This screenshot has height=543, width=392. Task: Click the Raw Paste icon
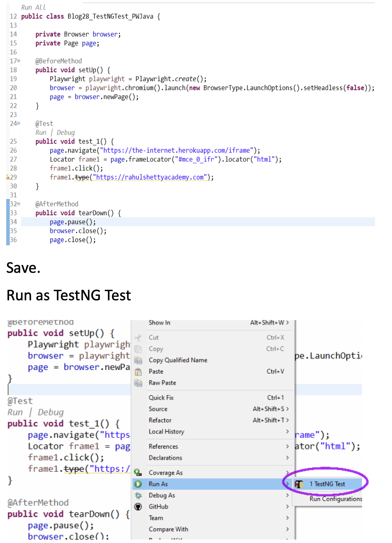pos(138,383)
